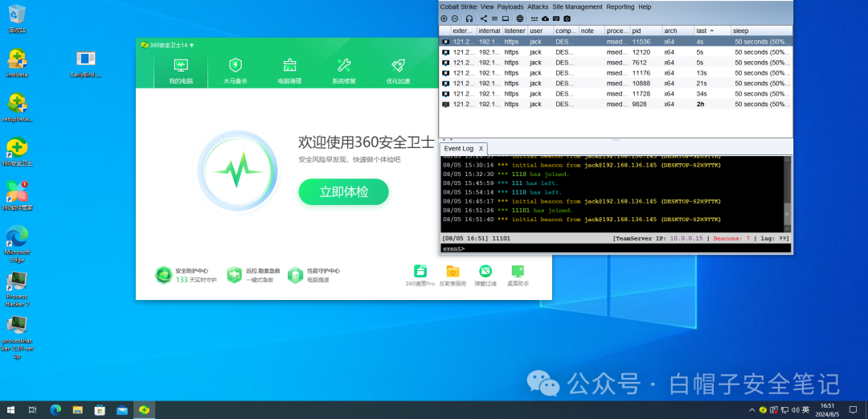Image resolution: width=868 pixels, height=419 pixels.
Task: Click the Event Log vertical scrollbar
Action: (788, 194)
